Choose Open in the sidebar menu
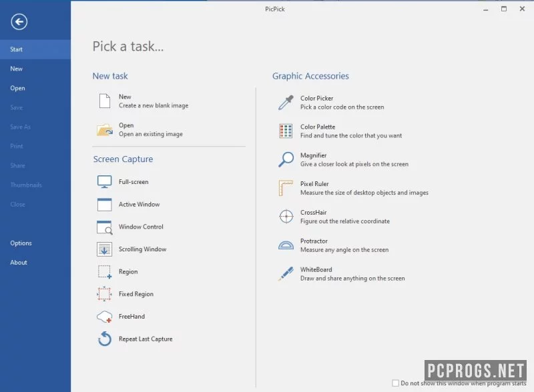 (x=35, y=88)
